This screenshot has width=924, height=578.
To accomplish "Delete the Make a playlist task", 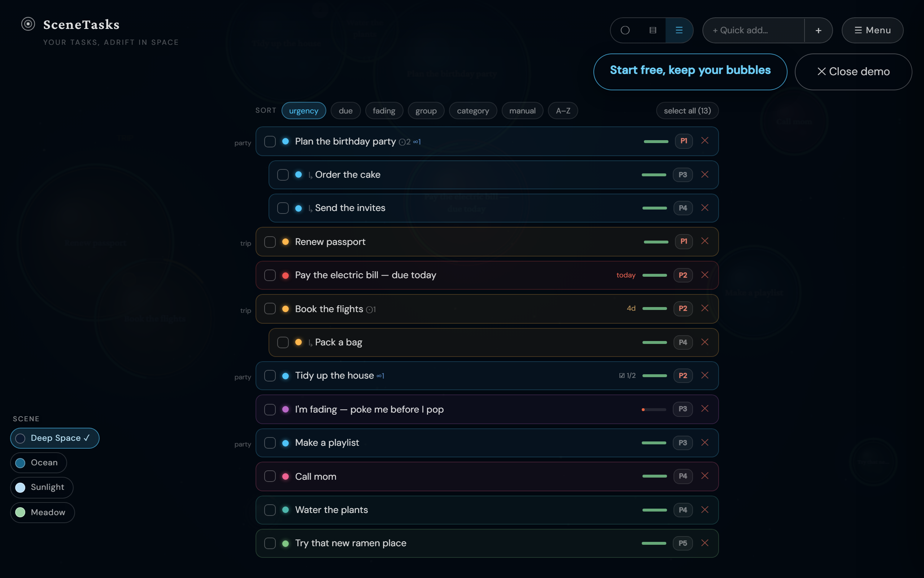I will [705, 443].
